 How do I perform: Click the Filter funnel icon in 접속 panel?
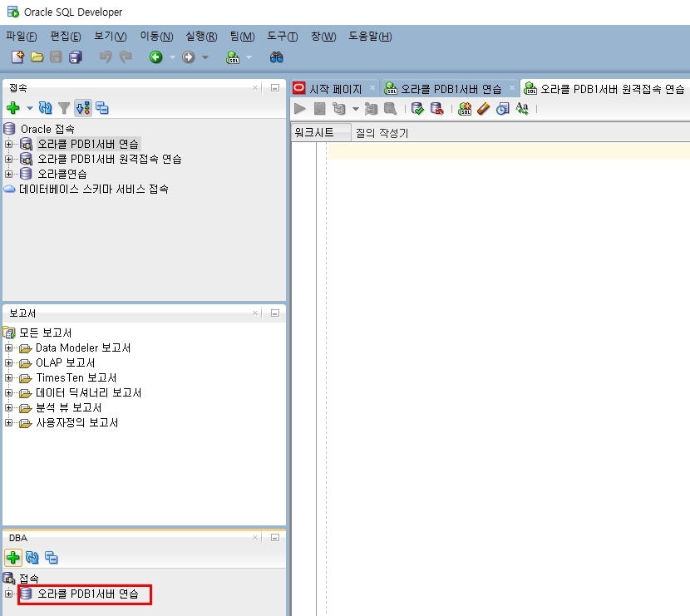tap(64, 108)
